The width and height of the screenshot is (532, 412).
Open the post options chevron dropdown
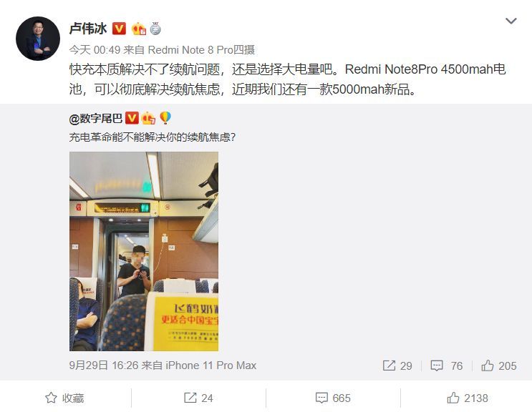[511, 21]
